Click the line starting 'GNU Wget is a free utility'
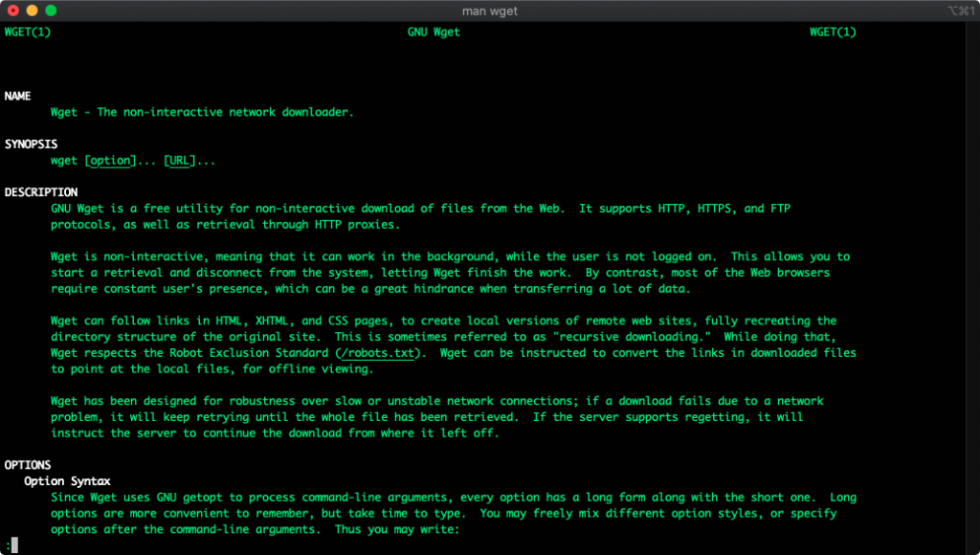Screen dimensions: 980x555 [x=421, y=209]
